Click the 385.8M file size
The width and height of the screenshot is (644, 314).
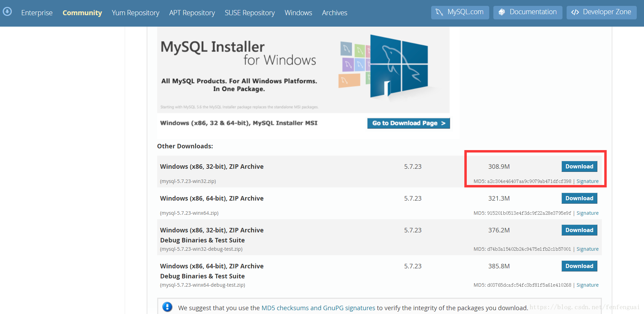[499, 266]
